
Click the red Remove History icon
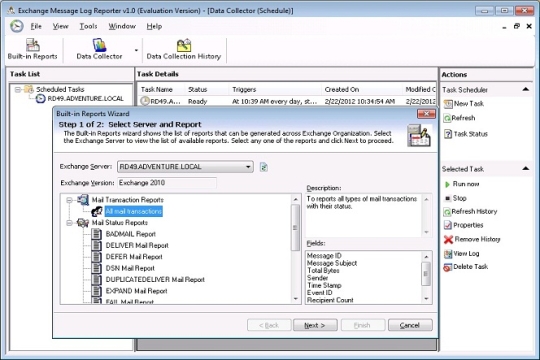pyautogui.click(x=448, y=239)
